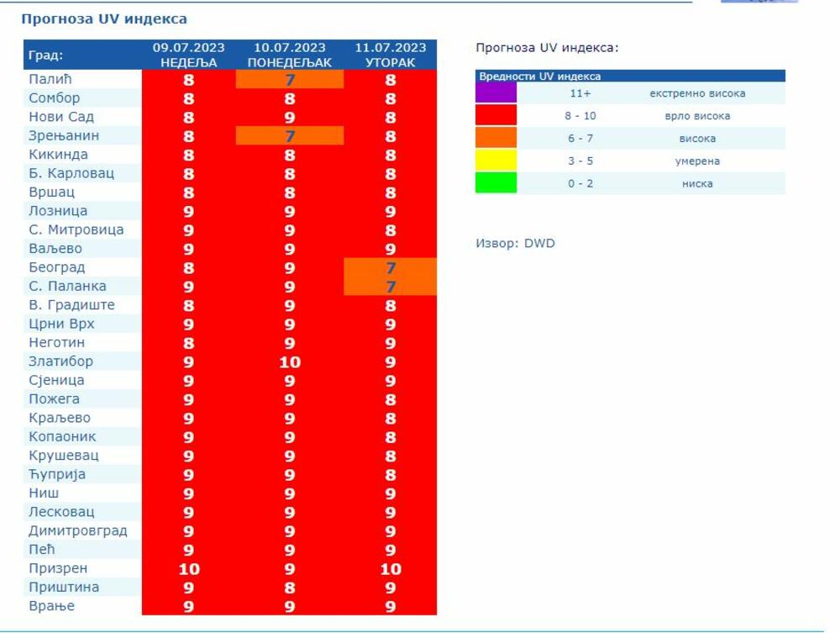840x633 pixels.
Task: Click Златибор's 10 value on Monday
Action: [290, 362]
